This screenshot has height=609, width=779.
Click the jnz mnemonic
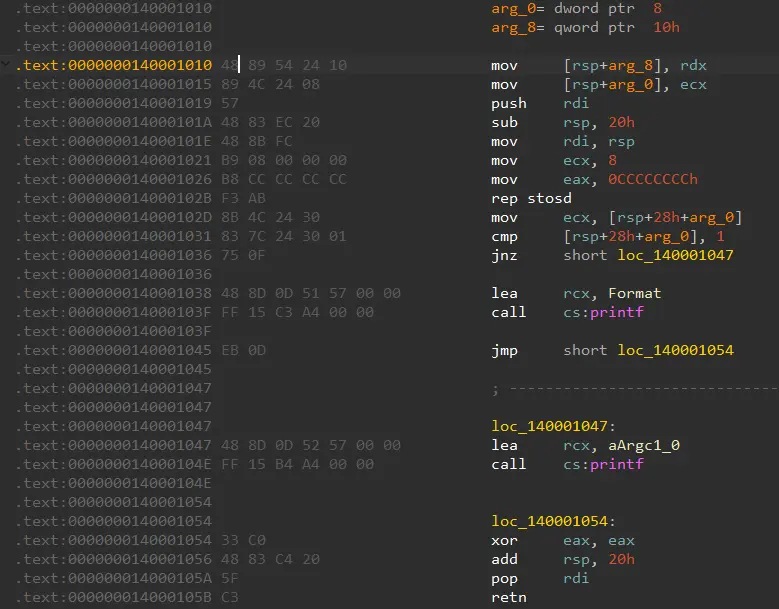(x=504, y=255)
